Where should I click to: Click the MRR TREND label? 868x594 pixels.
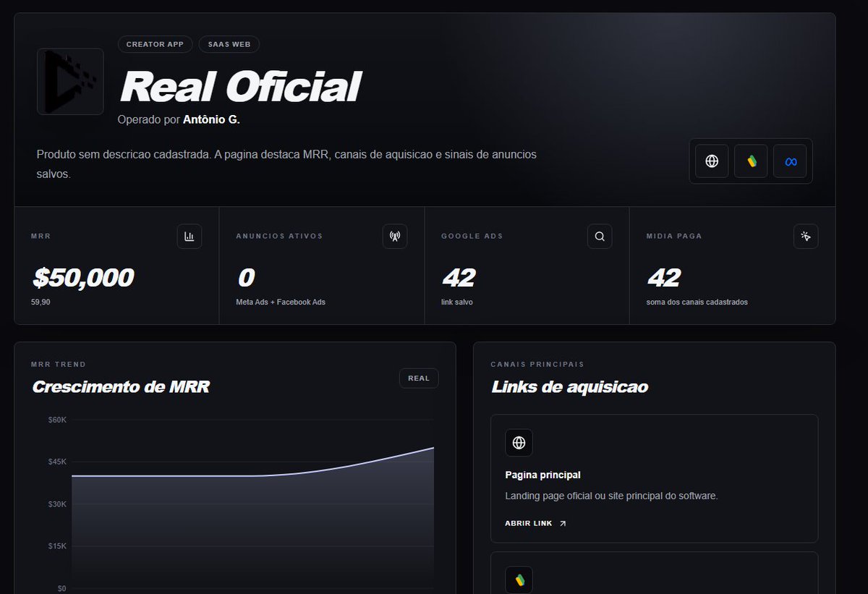[x=59, y=365]
